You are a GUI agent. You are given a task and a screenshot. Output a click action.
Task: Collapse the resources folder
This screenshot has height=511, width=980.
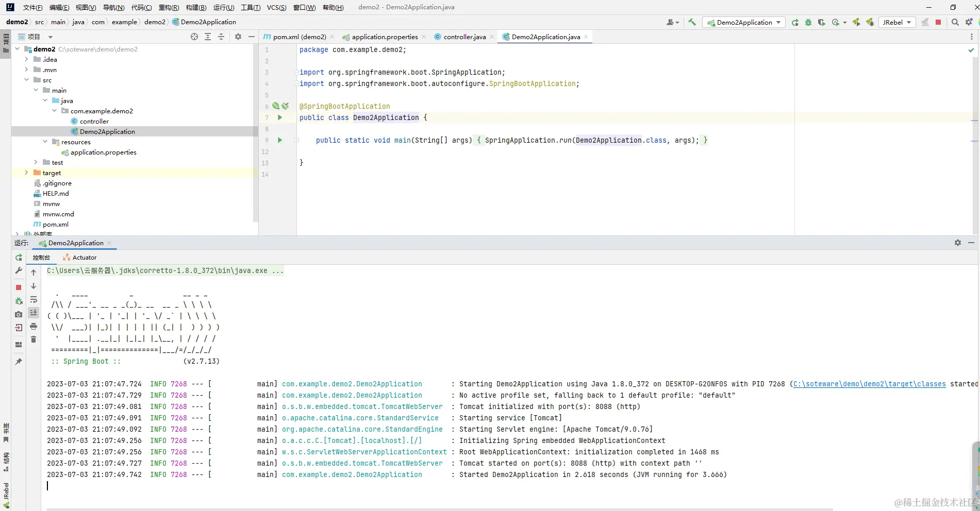point(45,142)
